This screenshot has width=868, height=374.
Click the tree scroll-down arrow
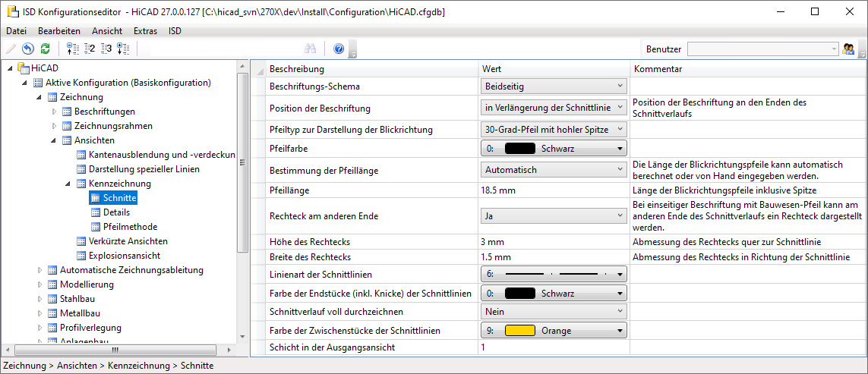[x=242, y=336]
